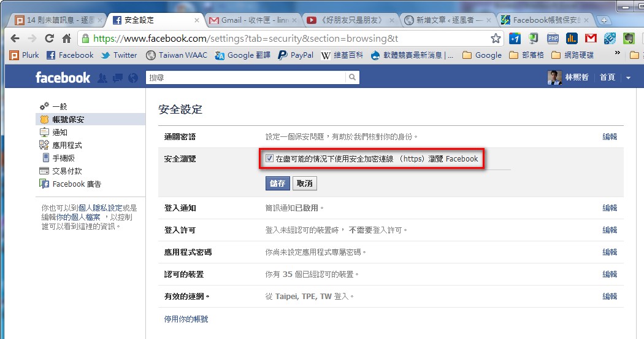Viewport: 644px width, 339px height.
Task: Toggle the secure https browsing checkbox
Action: click(269, 158)
